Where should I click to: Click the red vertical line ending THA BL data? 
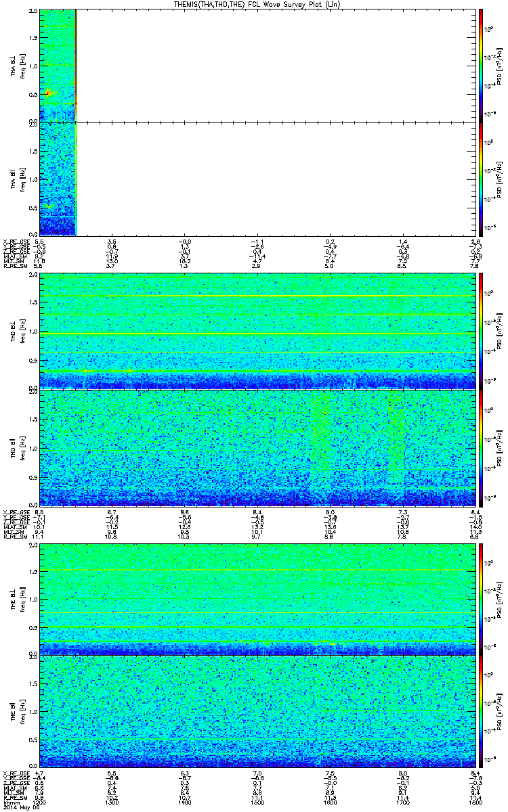[76, 66]
